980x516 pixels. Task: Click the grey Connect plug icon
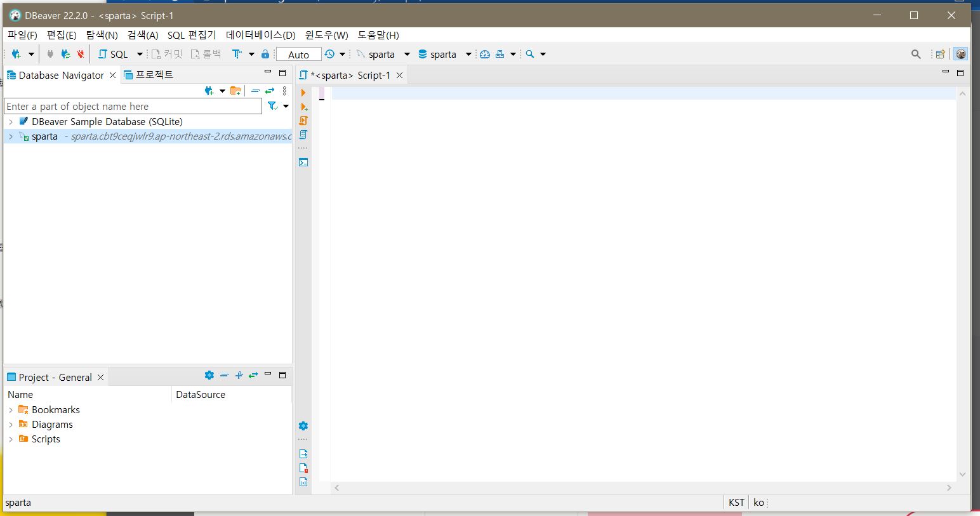[50, 54]
